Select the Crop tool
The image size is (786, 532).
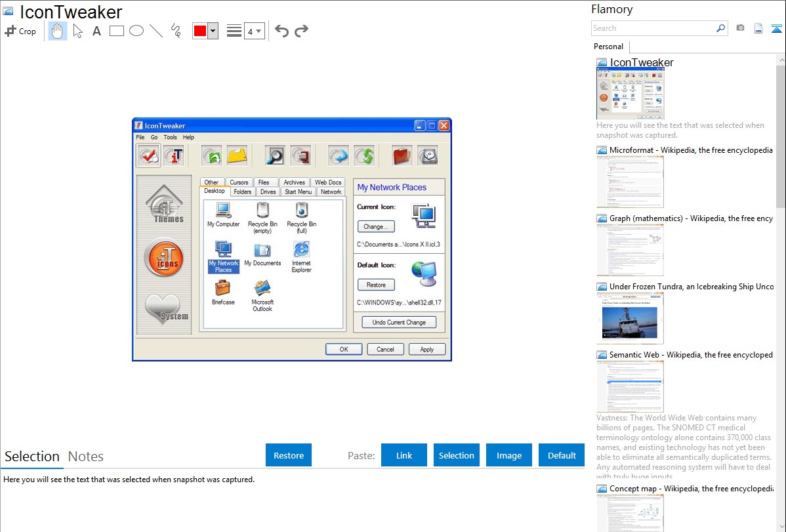coord(20,31)
